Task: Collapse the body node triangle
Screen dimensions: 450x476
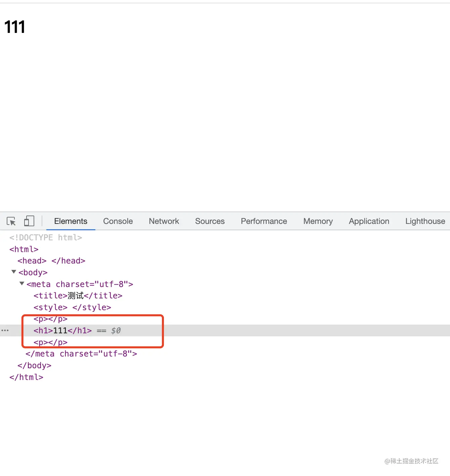Action: point(14,272)
